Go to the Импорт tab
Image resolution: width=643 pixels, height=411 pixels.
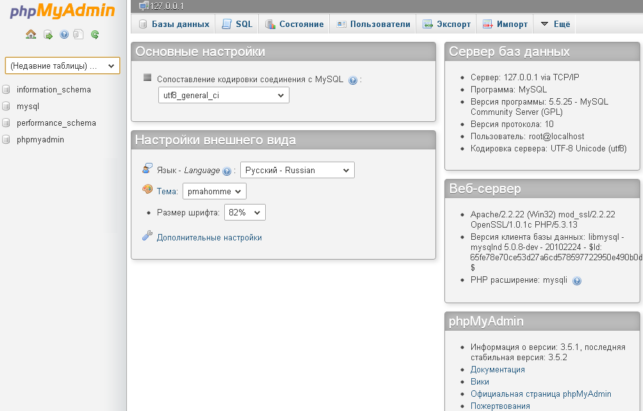point(505,24)
